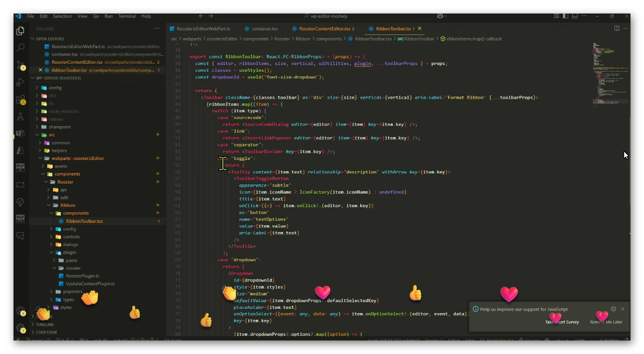Open the Terminal menu

127,16
